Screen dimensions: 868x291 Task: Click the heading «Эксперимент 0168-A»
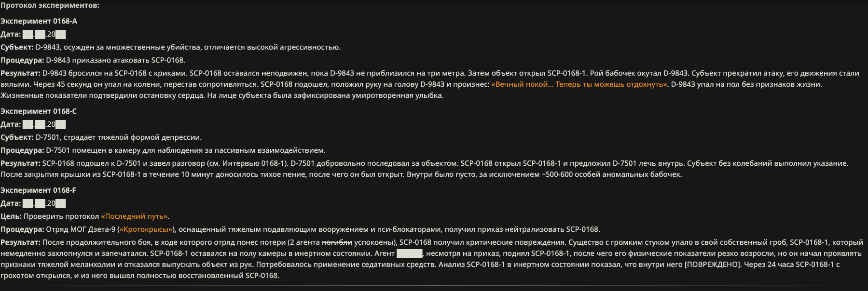[39, 21]
